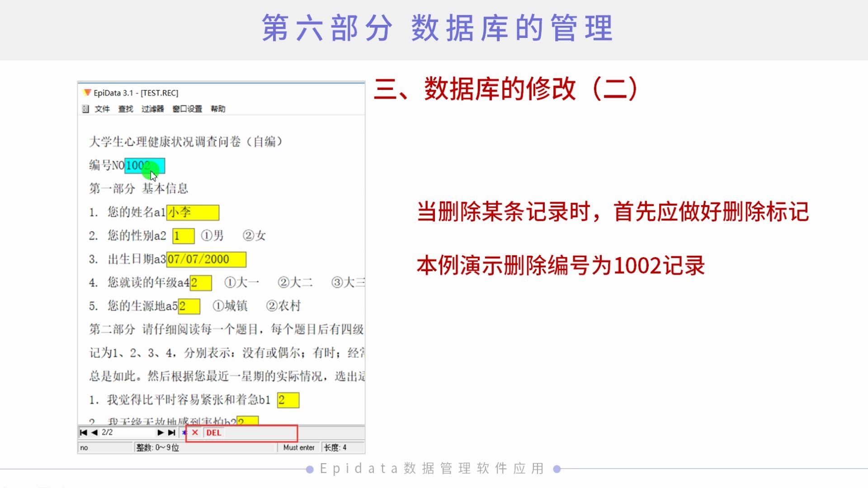Select the b1 answer field showing 2

click(288, 400)
